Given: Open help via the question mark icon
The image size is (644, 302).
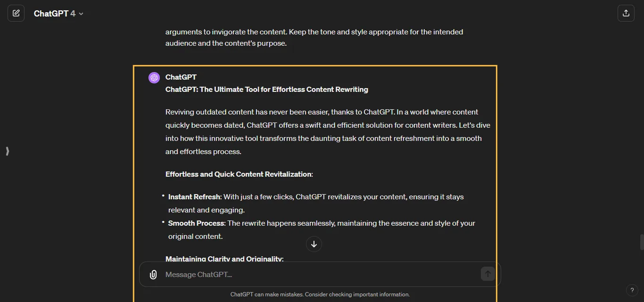Looking at the screenshot, I should pos(632,290).
